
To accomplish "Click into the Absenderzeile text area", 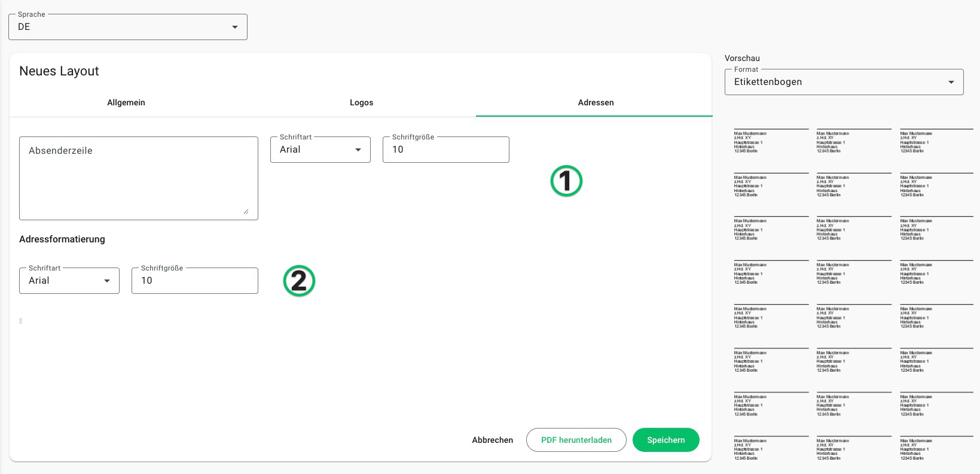I will pos(139,178).
